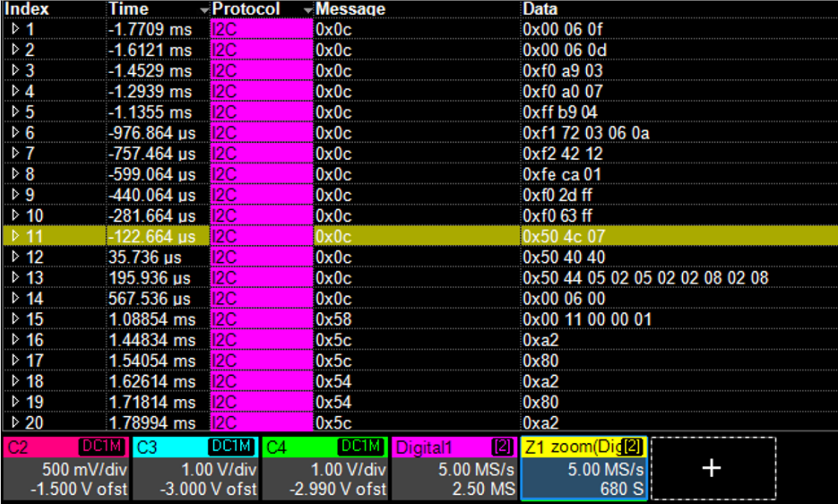
Task: Click the plus icon to add trace
Action: (x=712, y=468)
